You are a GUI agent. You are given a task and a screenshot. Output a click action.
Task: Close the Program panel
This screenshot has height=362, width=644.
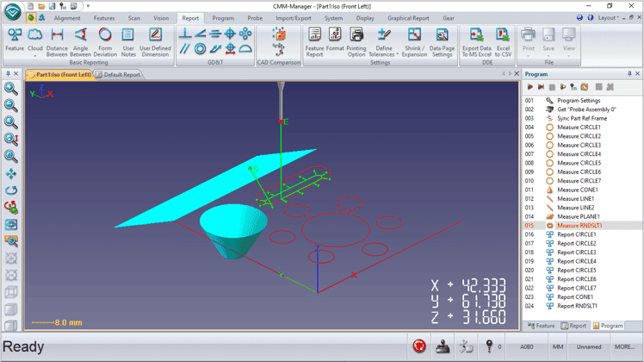point(637,73)
